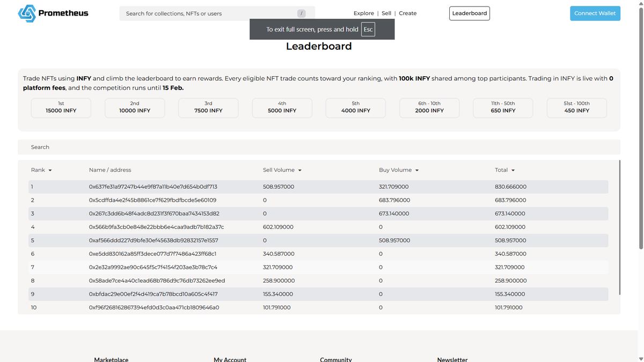644x362 pixels.
Task: Sort by Buy Volume arrow
Action: point(417,171)
